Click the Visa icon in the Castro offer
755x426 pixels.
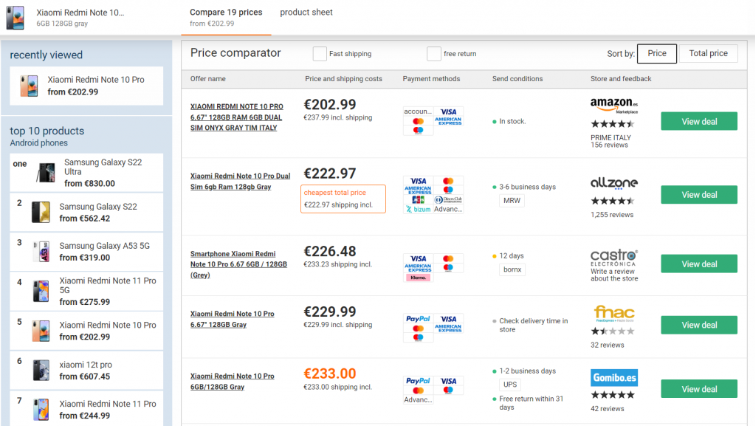click(418, 259)
